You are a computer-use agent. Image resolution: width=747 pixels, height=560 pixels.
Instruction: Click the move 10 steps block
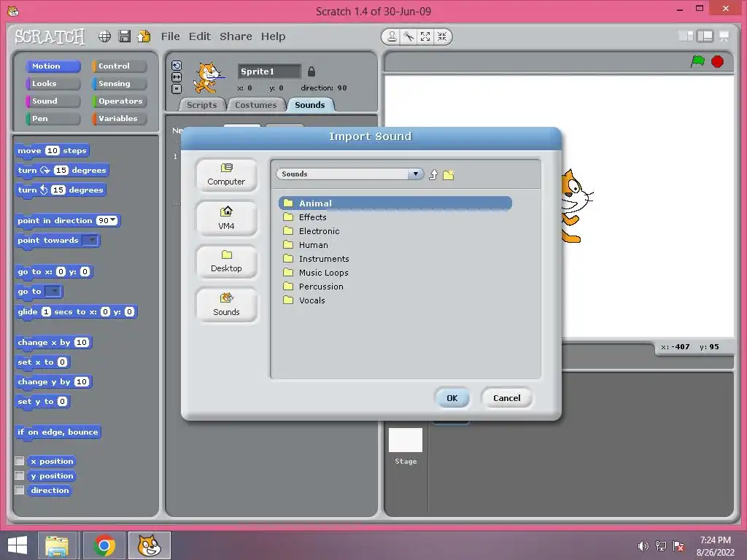(x=52, y=150)
